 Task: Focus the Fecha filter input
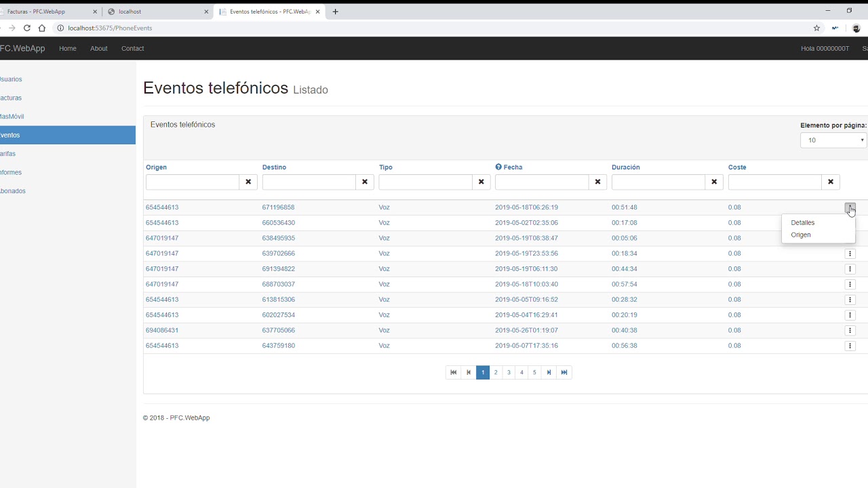pos(542,182)
